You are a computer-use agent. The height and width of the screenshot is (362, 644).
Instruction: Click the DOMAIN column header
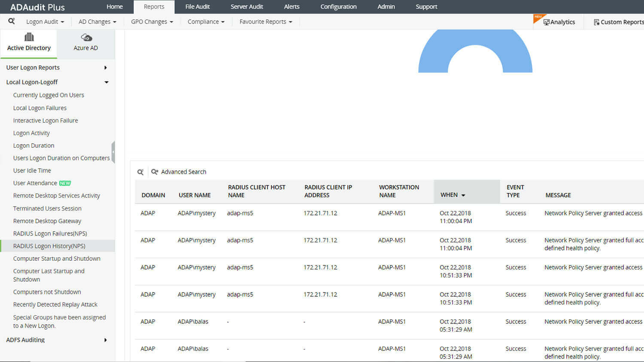click(153, 195)
